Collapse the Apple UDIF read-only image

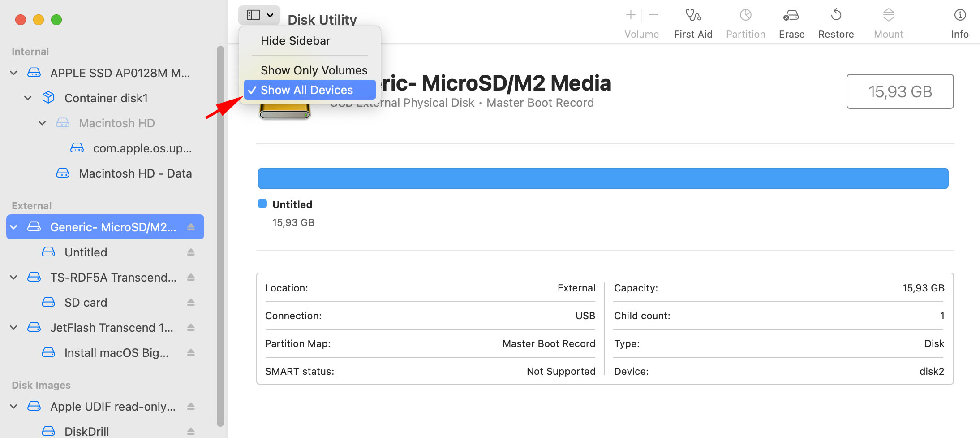tap(14, 406)
